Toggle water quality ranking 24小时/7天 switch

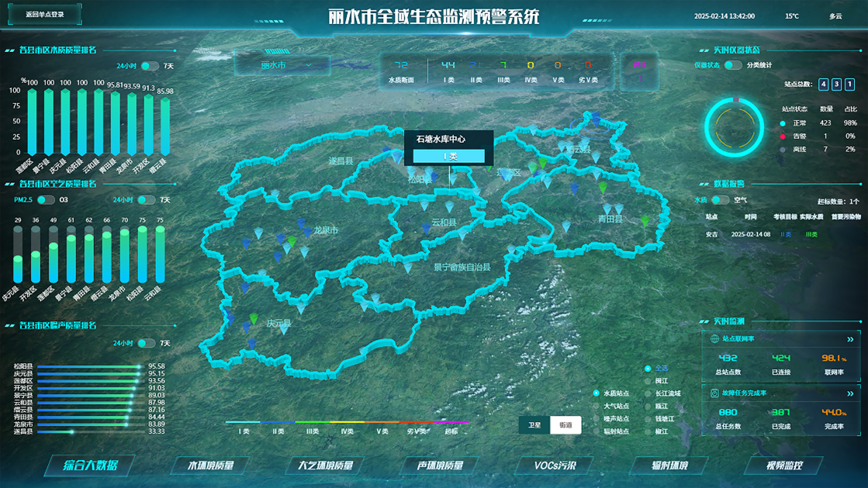click(x=149, y=67)
